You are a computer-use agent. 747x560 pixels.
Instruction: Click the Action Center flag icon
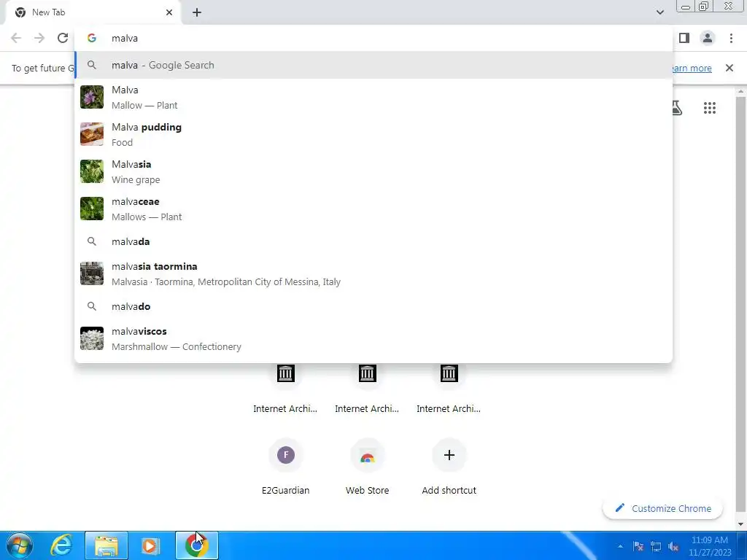click(x=638, y=547)
